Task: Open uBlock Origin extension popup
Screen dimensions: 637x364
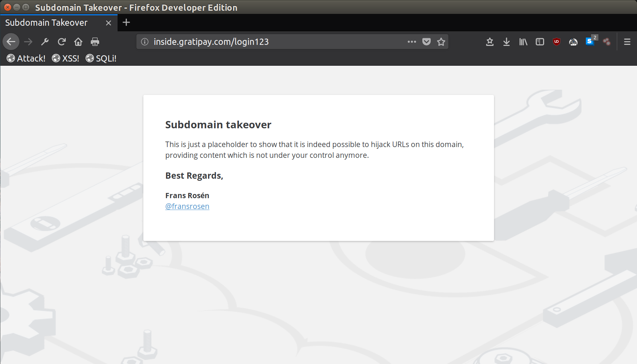Action: (557, 42)
